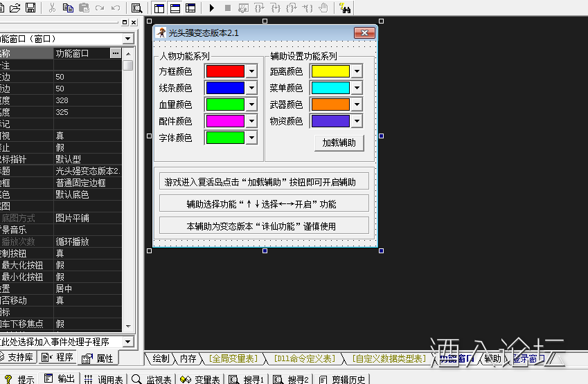Click the orange 武器颜色 swatch

331,104
